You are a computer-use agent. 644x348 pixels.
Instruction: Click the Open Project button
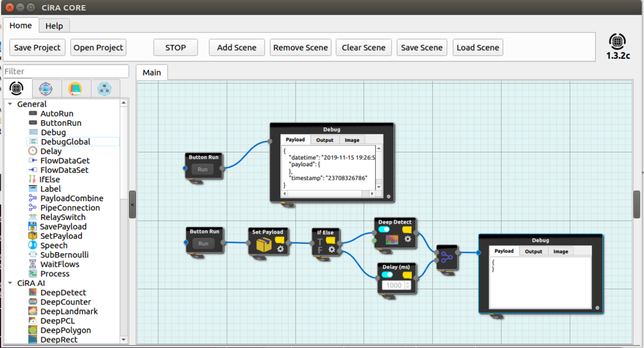(98, 47)
